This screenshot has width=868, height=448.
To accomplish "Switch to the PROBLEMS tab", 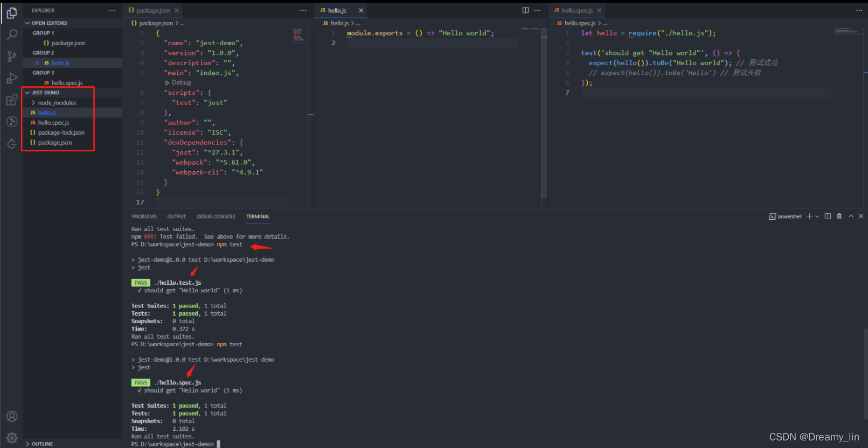I will (144, 216).
